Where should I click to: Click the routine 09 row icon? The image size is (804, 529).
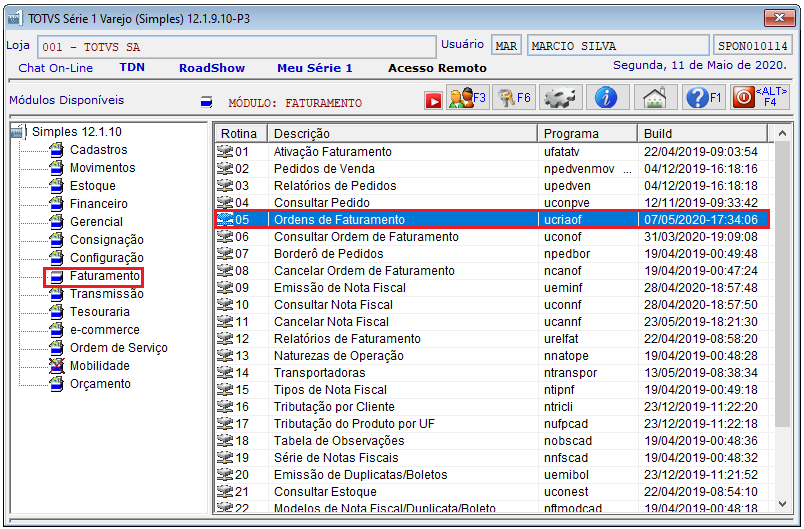coord(225,288)
